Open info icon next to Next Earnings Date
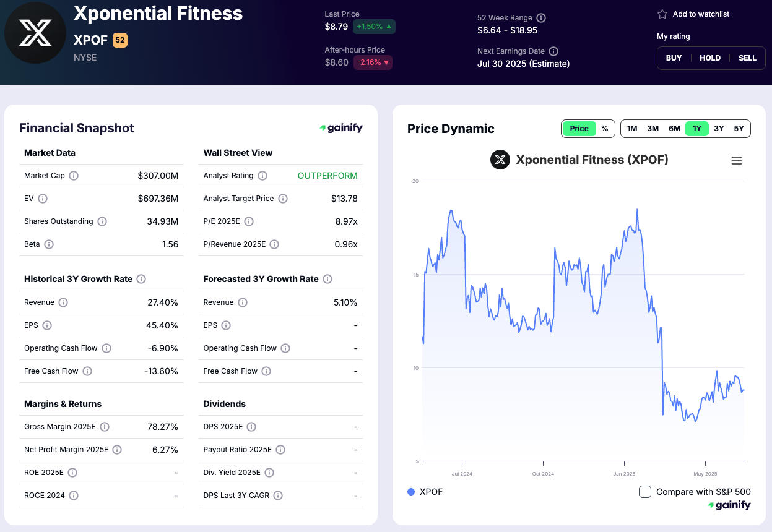This screenshot has width=772, height=532. pos(553,51)
